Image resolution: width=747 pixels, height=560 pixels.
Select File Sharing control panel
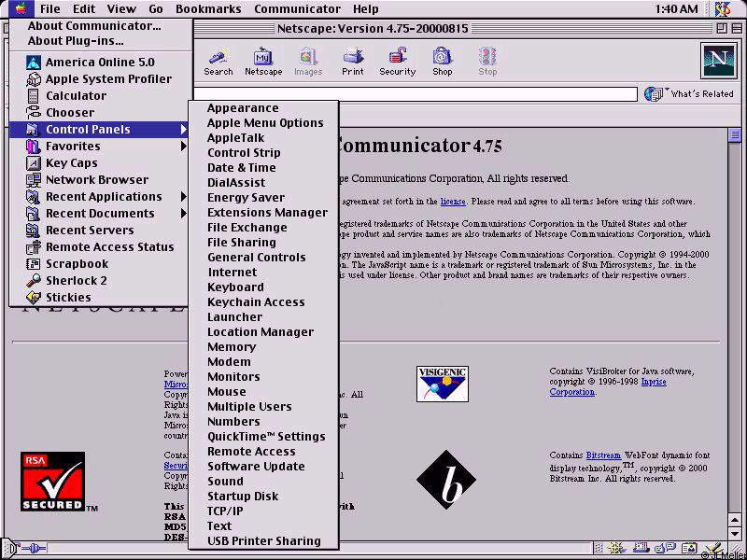(x=263, y=243)
